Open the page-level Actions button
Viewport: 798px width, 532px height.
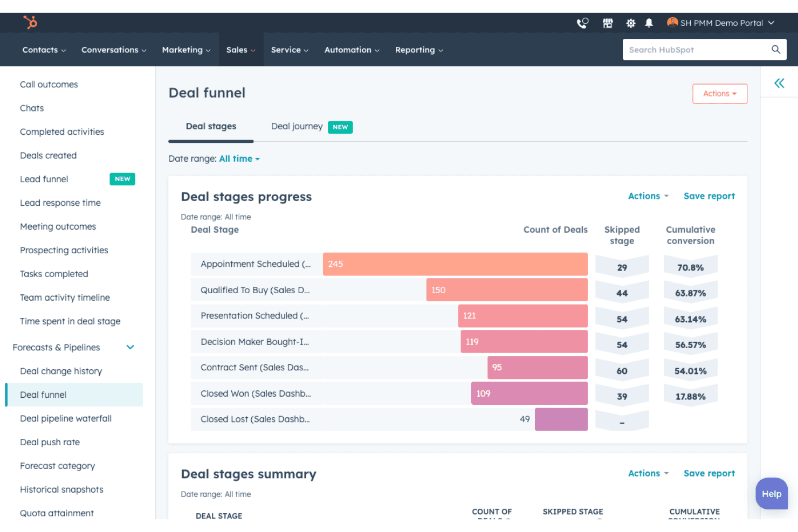[x=720, y=94]
